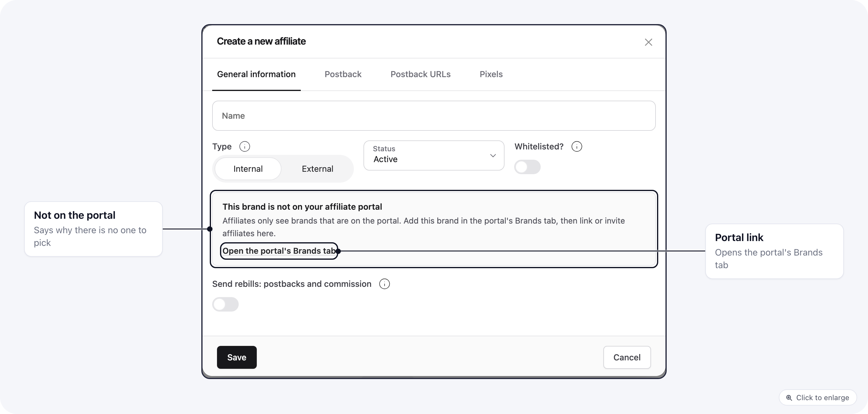This screenshot has height=414, width=868.
Task: Open the portal's Brands tab link
Action: (279, 251)
